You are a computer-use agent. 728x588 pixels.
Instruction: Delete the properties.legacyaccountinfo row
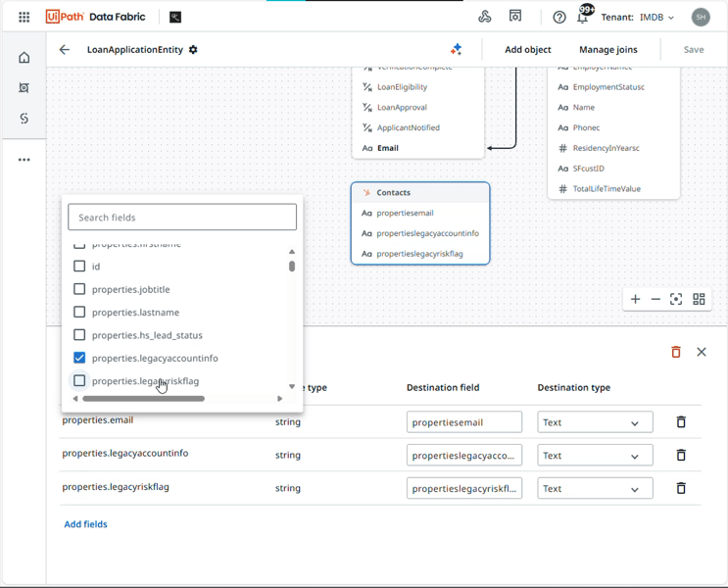click(681, 455)
